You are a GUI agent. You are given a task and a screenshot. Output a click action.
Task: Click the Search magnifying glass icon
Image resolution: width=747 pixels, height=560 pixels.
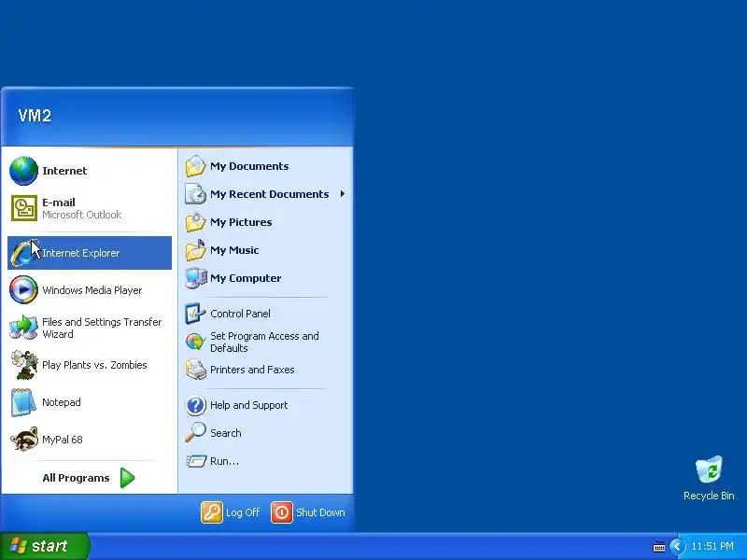pos(195,432)
